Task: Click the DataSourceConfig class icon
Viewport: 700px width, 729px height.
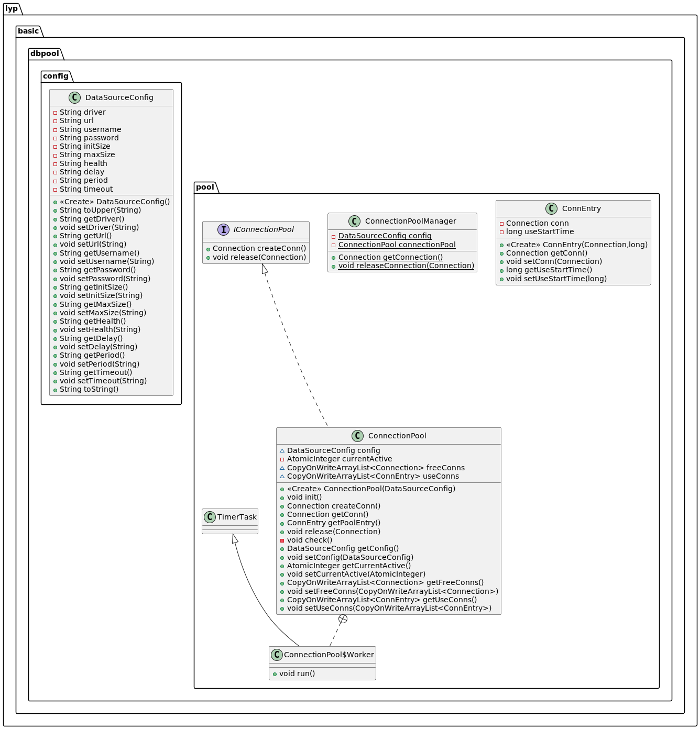Action: coord(74,97)
